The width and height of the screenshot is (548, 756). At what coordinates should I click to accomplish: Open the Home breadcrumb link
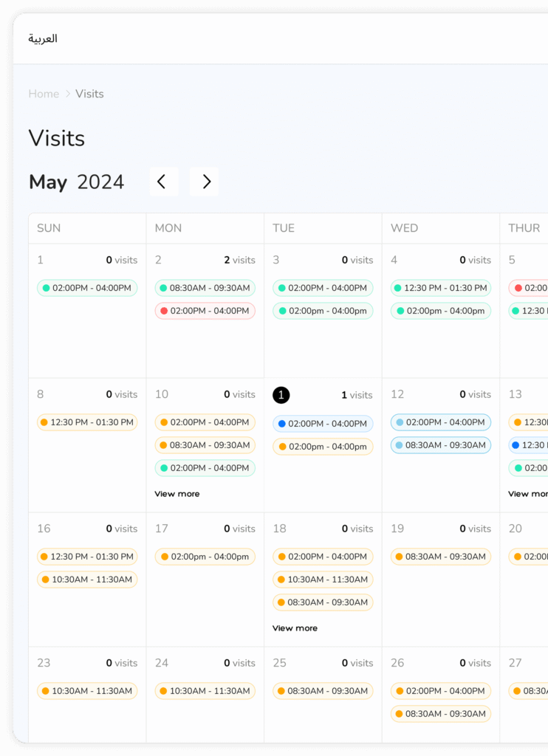44,94
